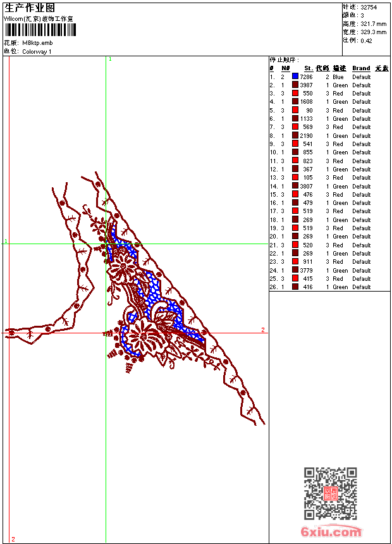Click the green marker 1 at top of canvas

click(x=110, y=59)
